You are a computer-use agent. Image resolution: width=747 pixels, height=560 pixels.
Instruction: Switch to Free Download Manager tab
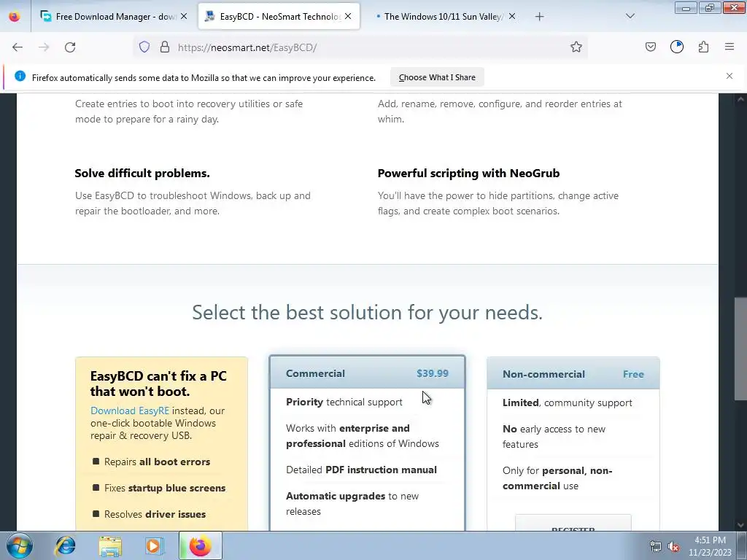(x=113, y=16)
